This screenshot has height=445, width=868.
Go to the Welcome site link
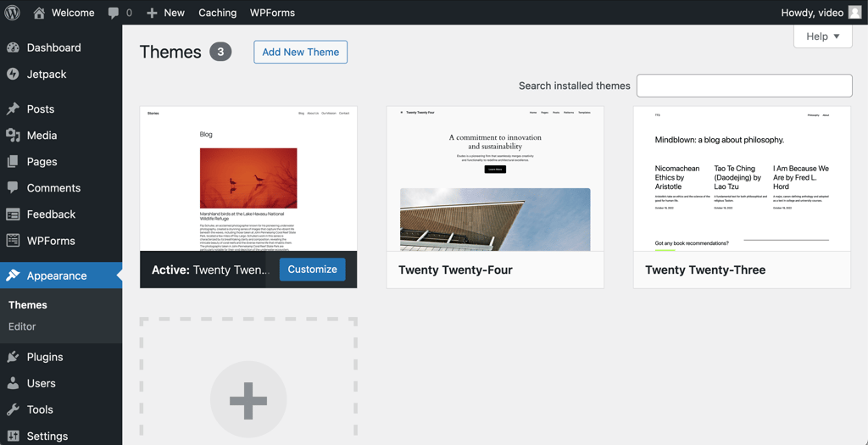[x=64, y=13]
